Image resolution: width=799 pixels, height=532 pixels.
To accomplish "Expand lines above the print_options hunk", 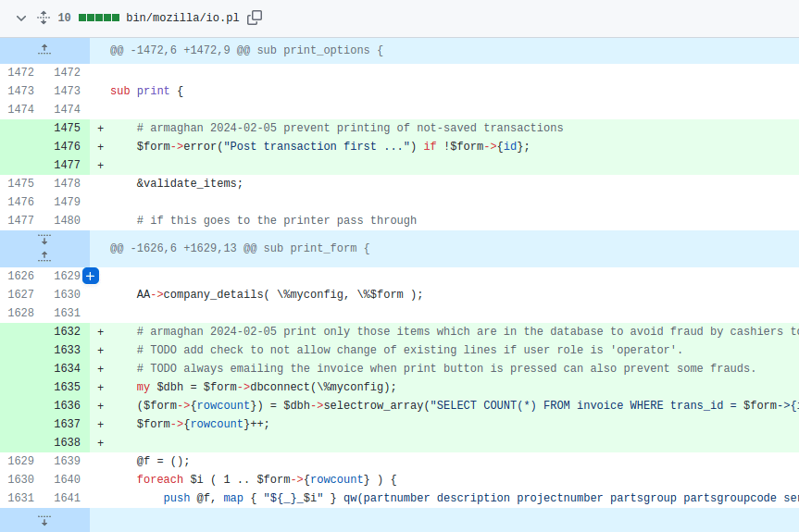I will click(44, 50).
